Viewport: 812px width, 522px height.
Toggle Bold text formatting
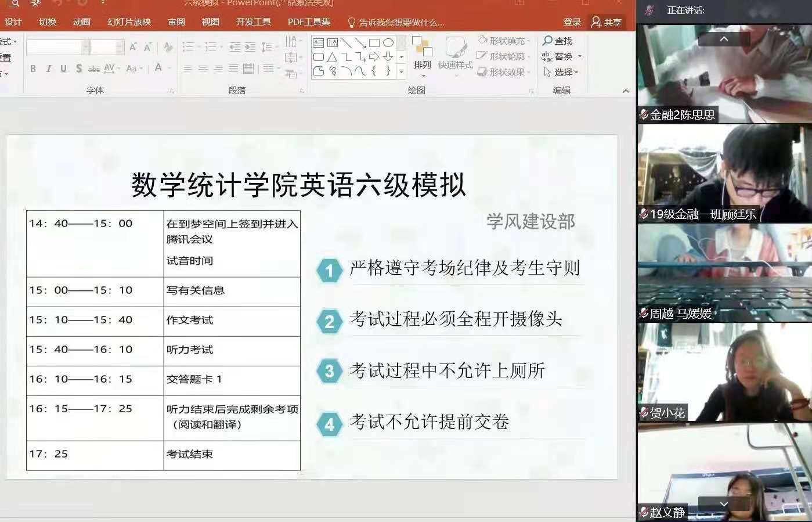point(33,69)
